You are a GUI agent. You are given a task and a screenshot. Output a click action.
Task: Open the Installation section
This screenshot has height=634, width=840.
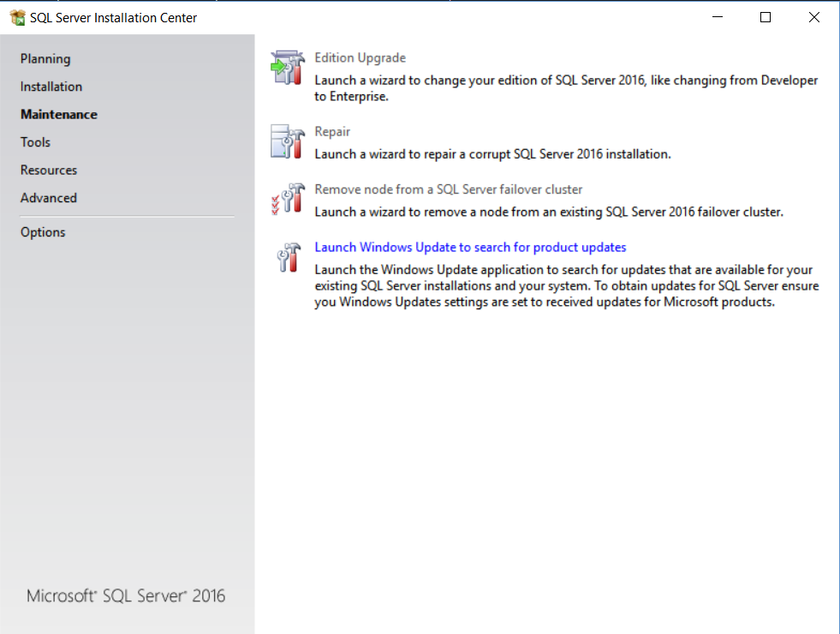pos(51,87)
